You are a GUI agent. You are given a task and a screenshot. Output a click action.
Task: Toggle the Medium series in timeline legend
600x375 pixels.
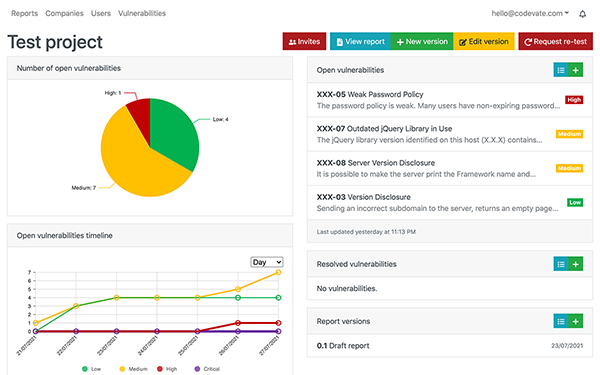click(x=133, y=369)
